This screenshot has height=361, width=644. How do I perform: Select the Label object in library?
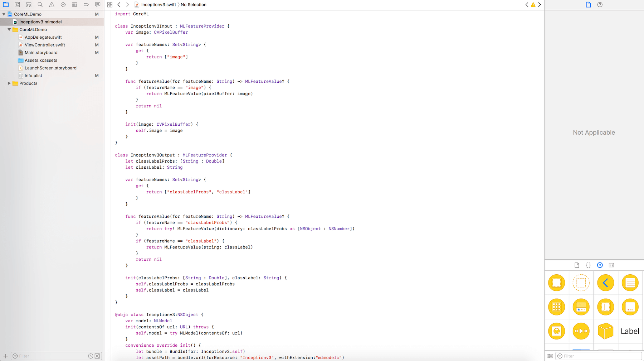click(x=630, y=331)
